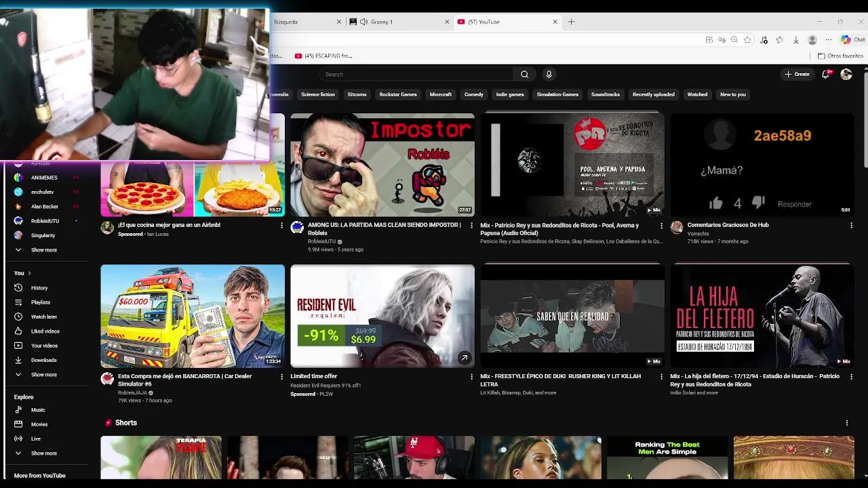Open Watch later list
The image size is (868, 488).
45,317
